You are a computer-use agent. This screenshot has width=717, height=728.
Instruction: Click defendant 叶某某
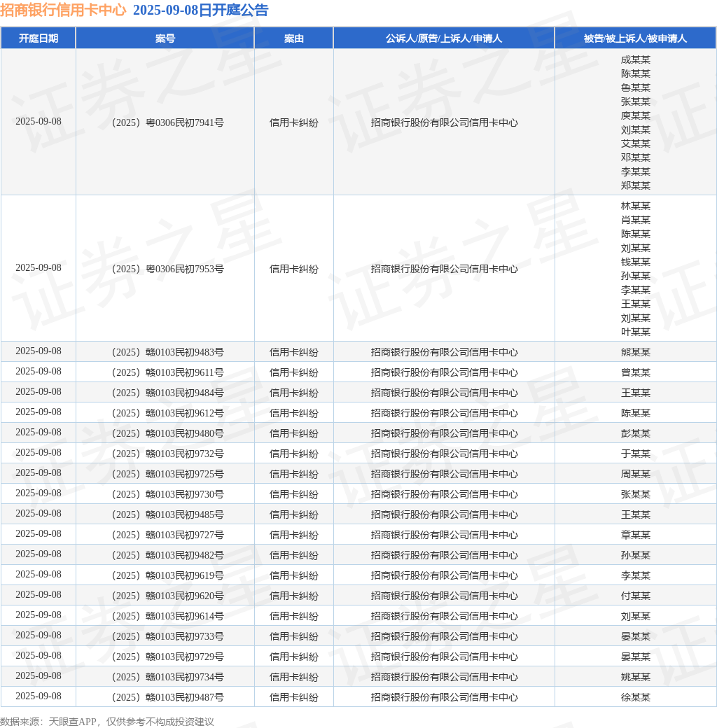[635, 332]
